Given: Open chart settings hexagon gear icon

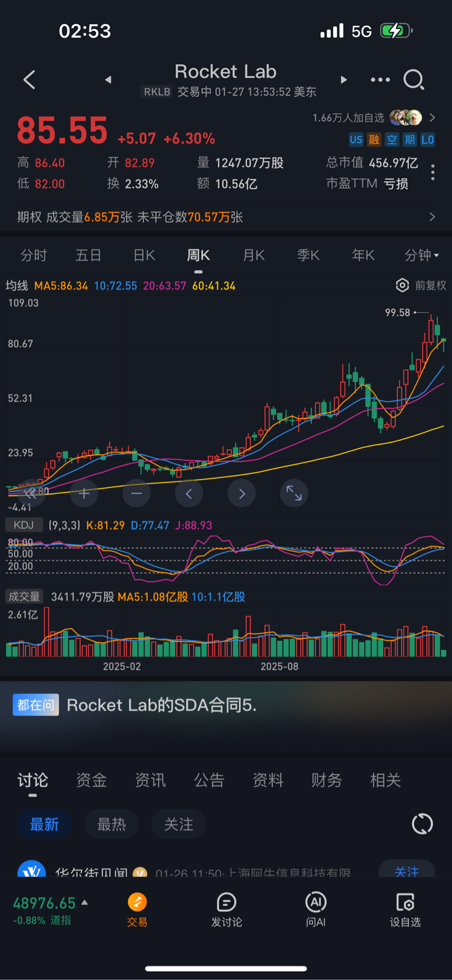Looking at the screenshot, I should (402, 285).
